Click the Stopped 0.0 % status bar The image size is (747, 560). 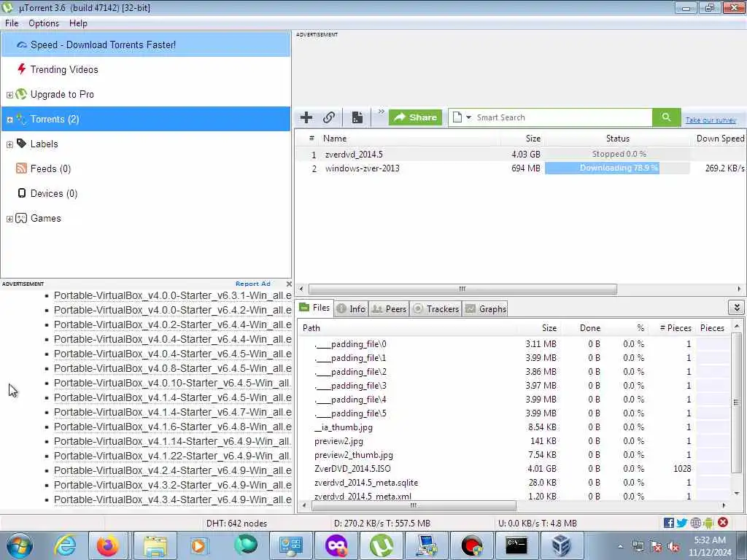617,155
